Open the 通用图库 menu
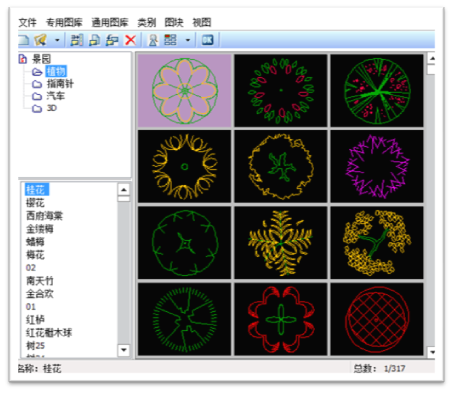The width and height of the screenshot is (453, 393). pos(110,23)
